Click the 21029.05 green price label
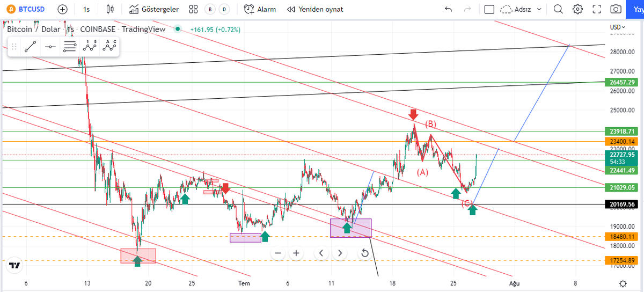The width and height of the screenshot is (644, 292). pos(623,187)
